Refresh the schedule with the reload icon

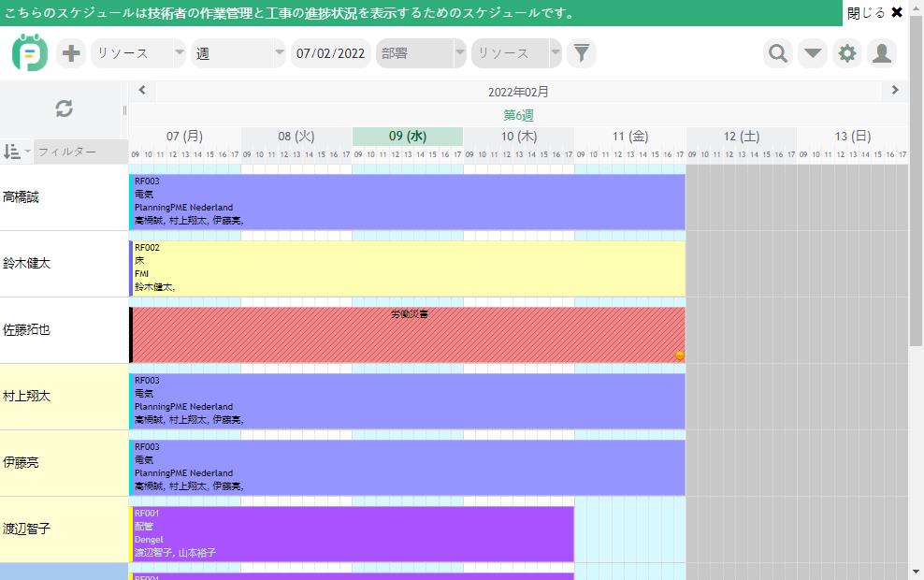(x=65, y=109)
